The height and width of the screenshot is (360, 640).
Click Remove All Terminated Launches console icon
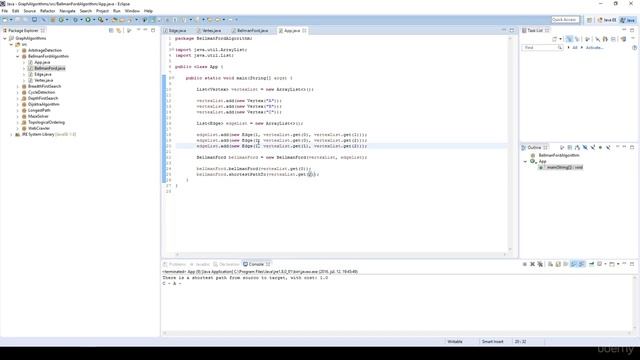pyautogui.click(x=540, y=264)
